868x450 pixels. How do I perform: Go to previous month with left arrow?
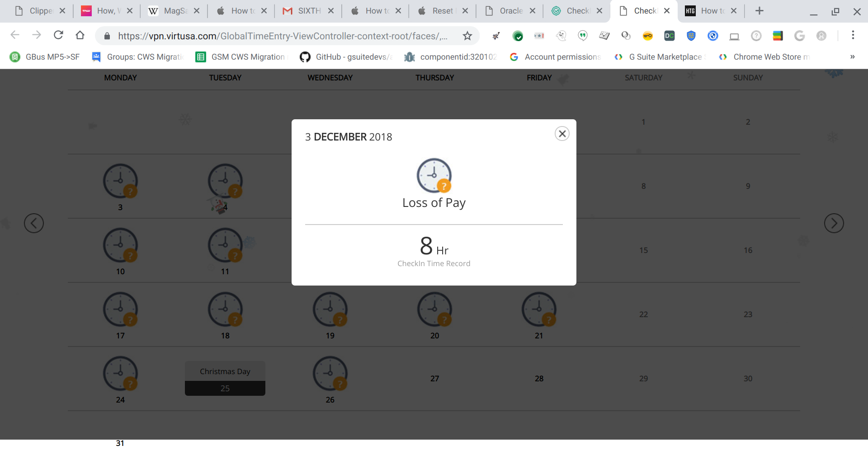34,223
